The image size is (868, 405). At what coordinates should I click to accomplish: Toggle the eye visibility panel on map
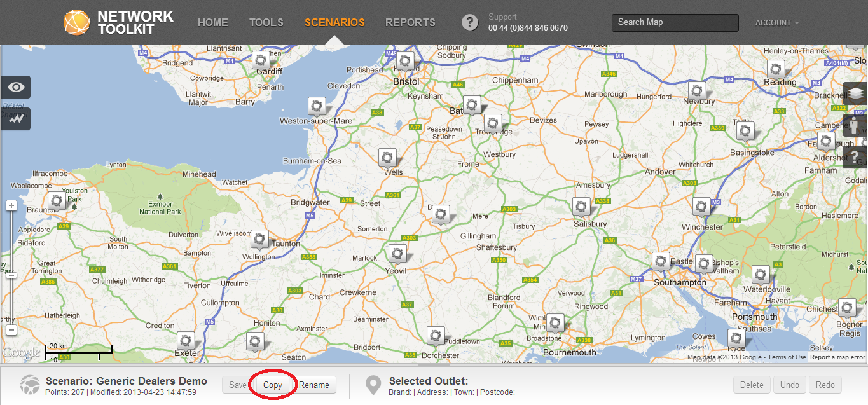17,87
